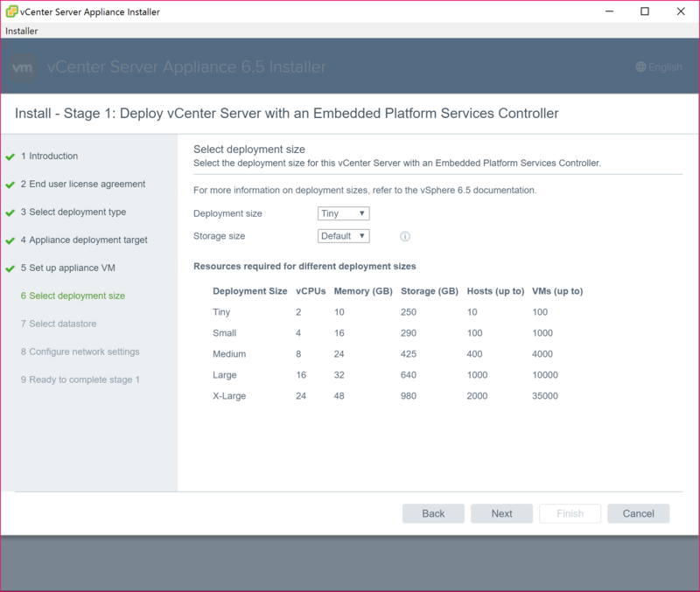Click the Finish button
700x592 pixels.
click(x=570, y=513)
